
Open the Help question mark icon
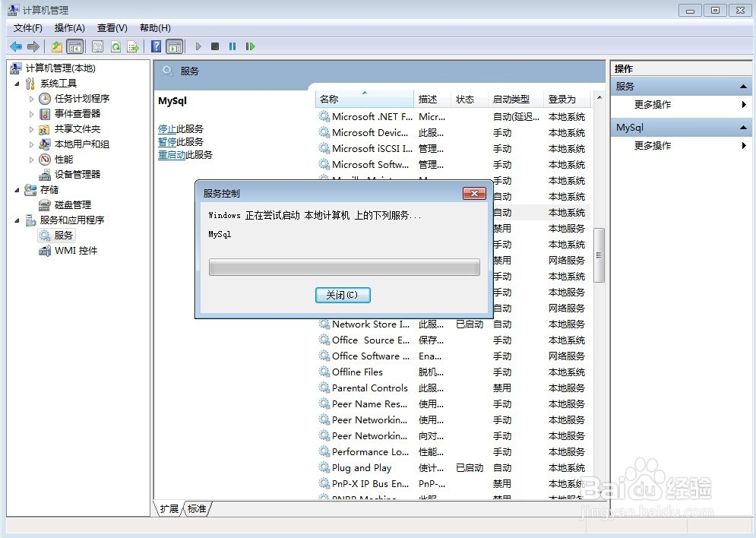[157, 46]
